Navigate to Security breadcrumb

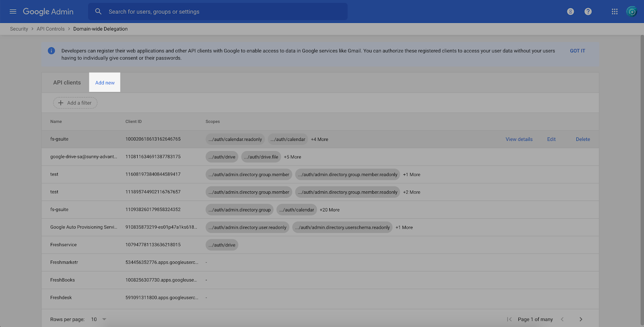tap(19, 29)
